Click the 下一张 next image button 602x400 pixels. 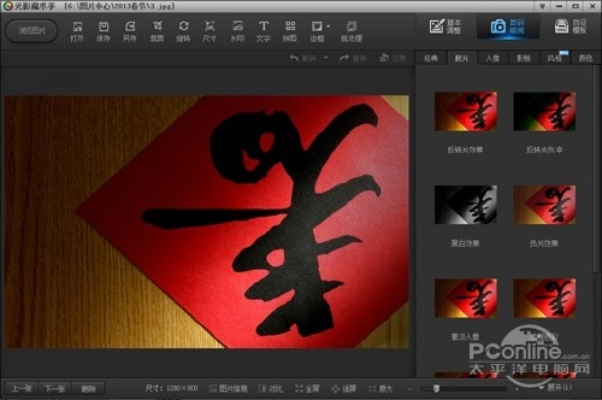tap(54, 388)
